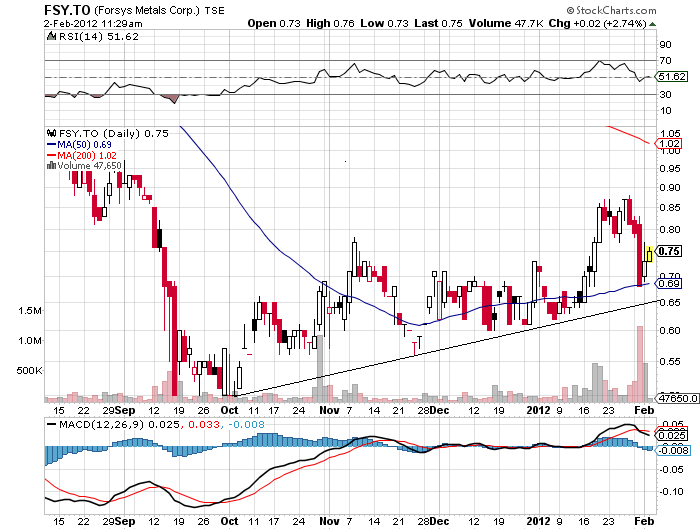Click the tall pink volume bar near Feb
Image resolution: width=700 pixels, height=530 pixels.
640,364
